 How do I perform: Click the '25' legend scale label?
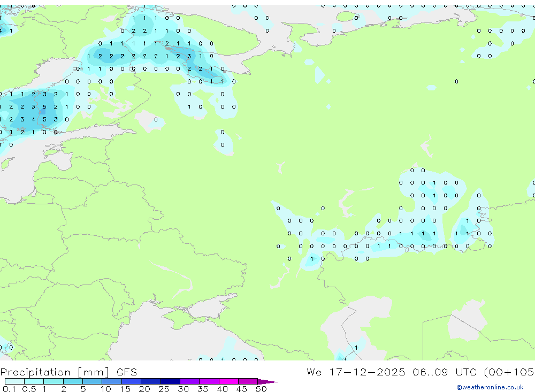[164, 389]
